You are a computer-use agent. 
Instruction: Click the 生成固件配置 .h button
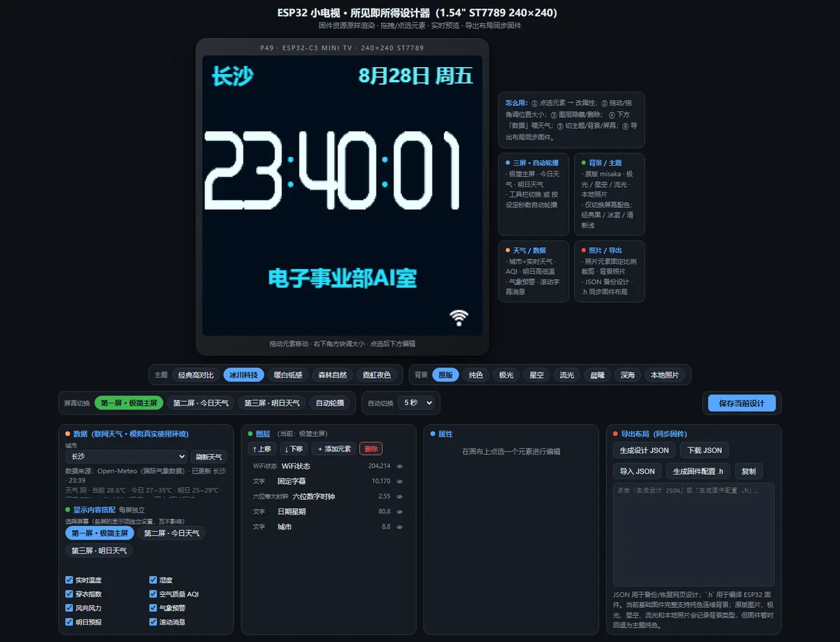point(698,471)
